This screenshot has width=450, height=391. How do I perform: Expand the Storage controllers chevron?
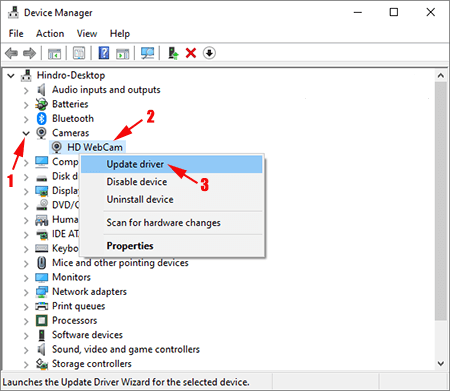point(26,364)
